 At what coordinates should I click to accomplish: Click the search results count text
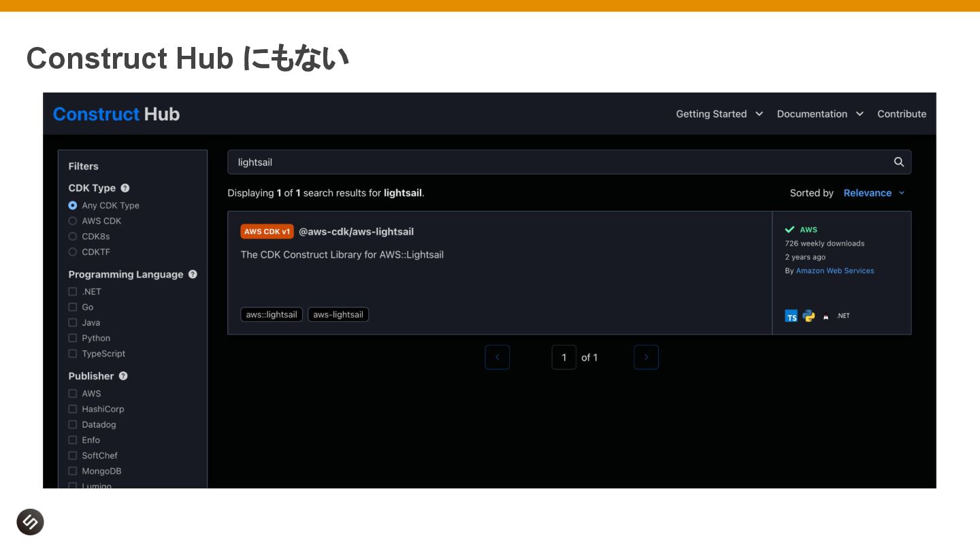326,193
